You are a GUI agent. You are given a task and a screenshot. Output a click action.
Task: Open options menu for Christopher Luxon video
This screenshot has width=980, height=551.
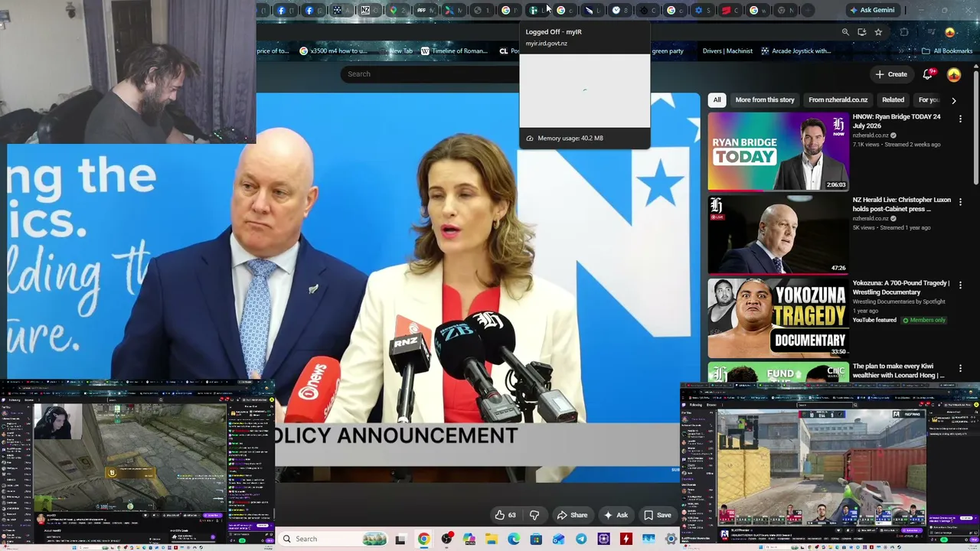(x=960, y=201)
